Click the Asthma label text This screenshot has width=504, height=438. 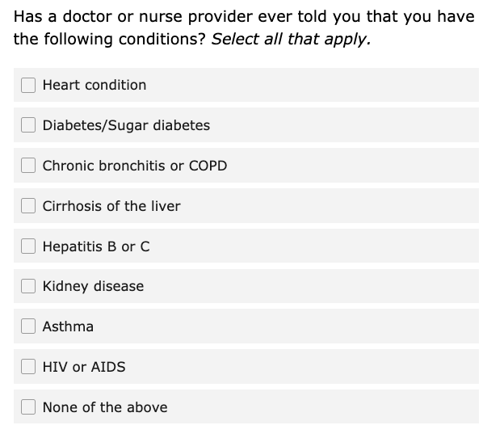(x=68, y=326)
